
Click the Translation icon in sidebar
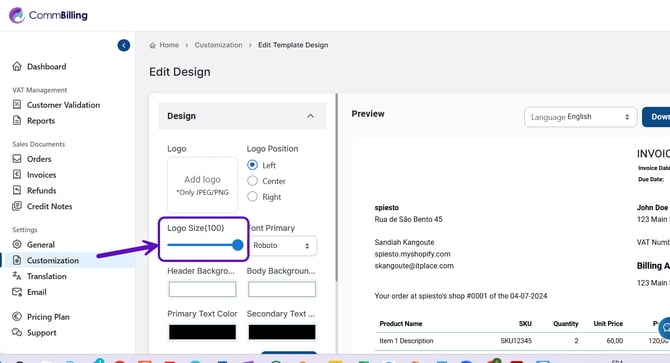(x=17, y=276)
